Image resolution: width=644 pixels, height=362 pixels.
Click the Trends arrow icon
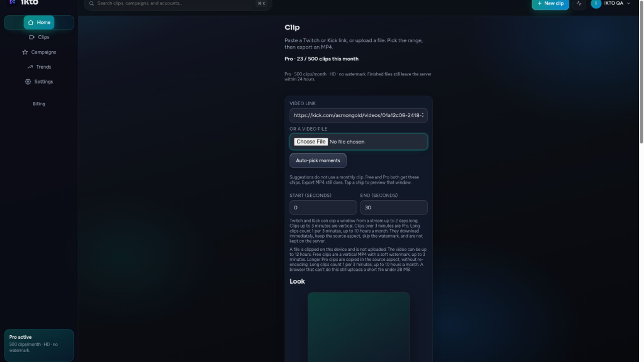30,67
